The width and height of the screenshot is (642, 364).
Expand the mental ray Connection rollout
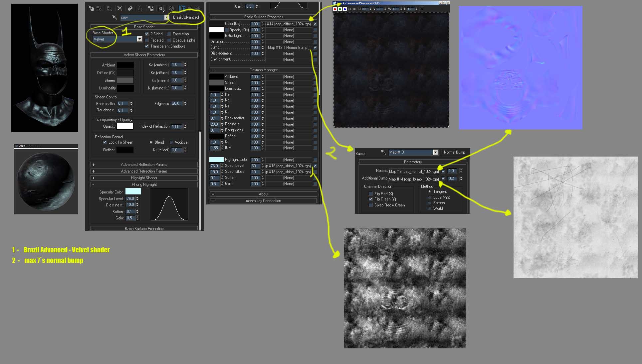coord(264,201)
